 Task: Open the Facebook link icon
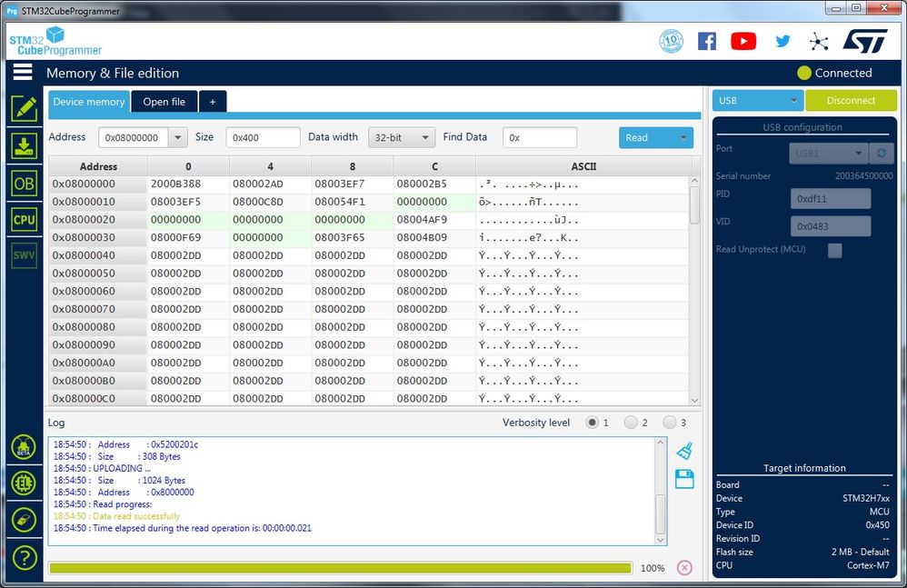pyautogui.click(x=707, y=41)
